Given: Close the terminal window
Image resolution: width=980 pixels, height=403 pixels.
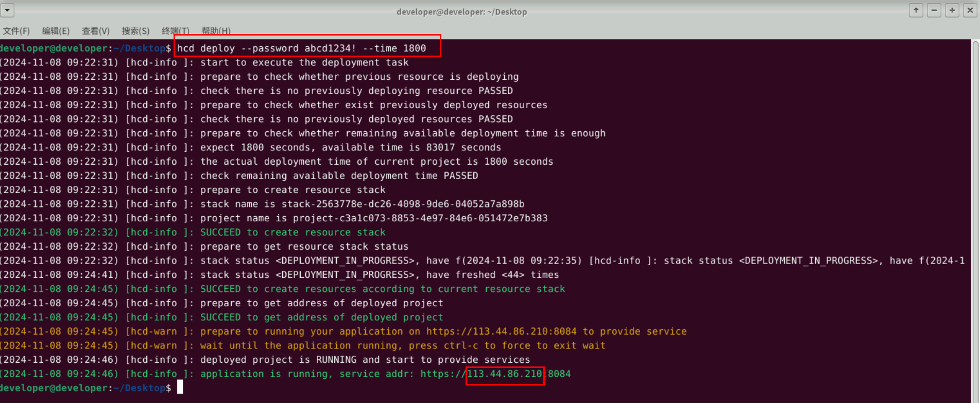Looking at the screenshot, I should (x=970, y=10).
